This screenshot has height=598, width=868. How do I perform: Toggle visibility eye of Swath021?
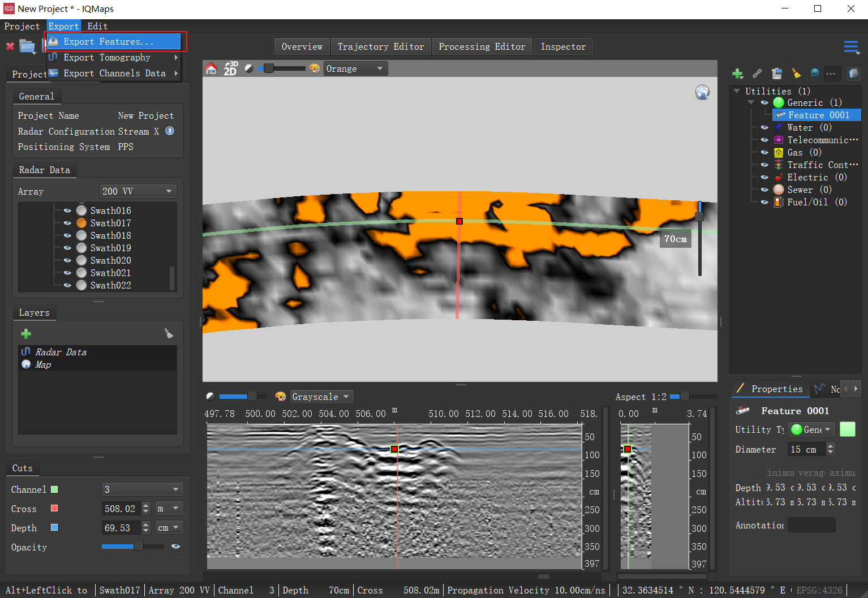[x=67, y=273]
